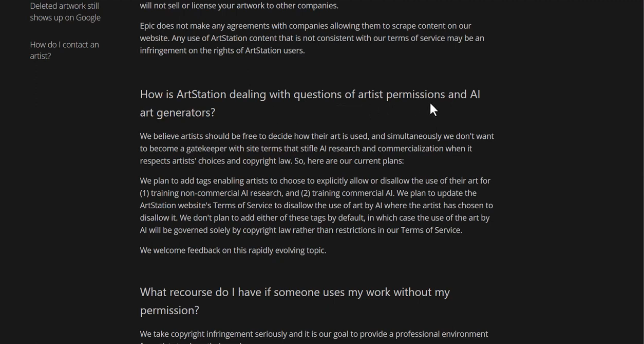Click the 'will not sell or license' sentence
Screen dimensions: 644x344
239,6
